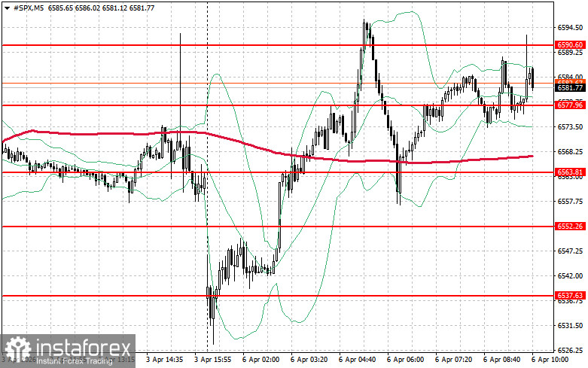Click the 6568.25 price scale value

[x=570, y=152]
